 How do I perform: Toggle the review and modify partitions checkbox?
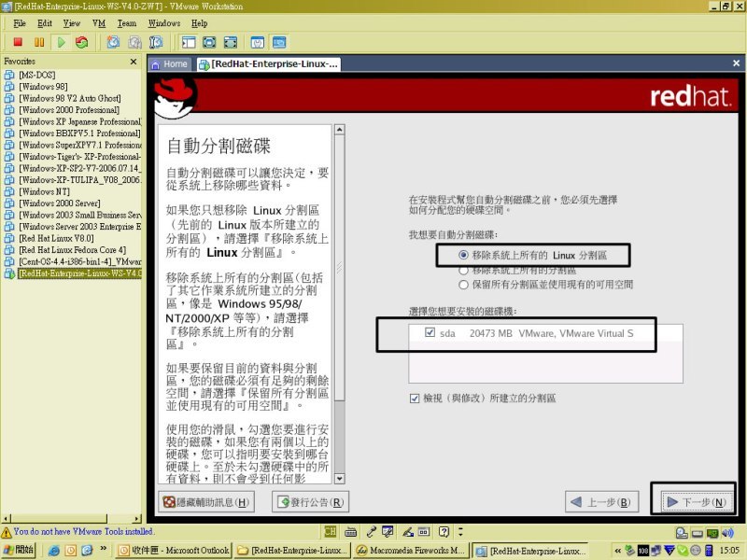click(x=415, y=399)
